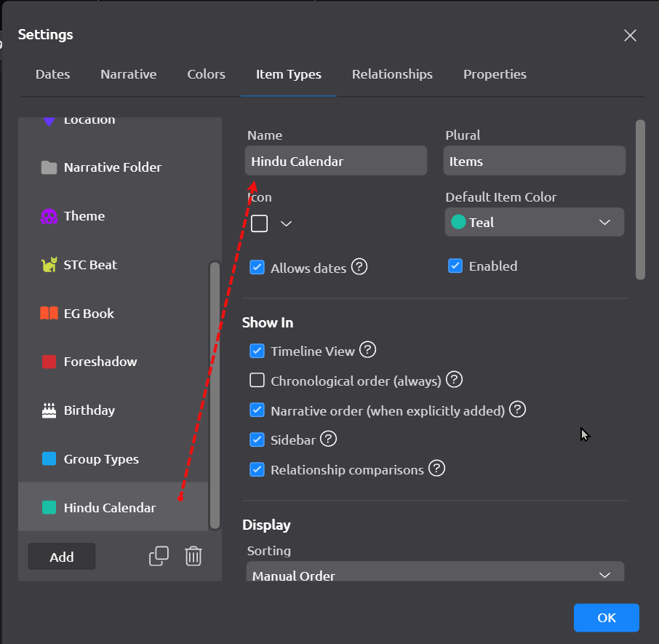
Task: Enable Chronological order (always) checkbox
Action: [257, 381]
